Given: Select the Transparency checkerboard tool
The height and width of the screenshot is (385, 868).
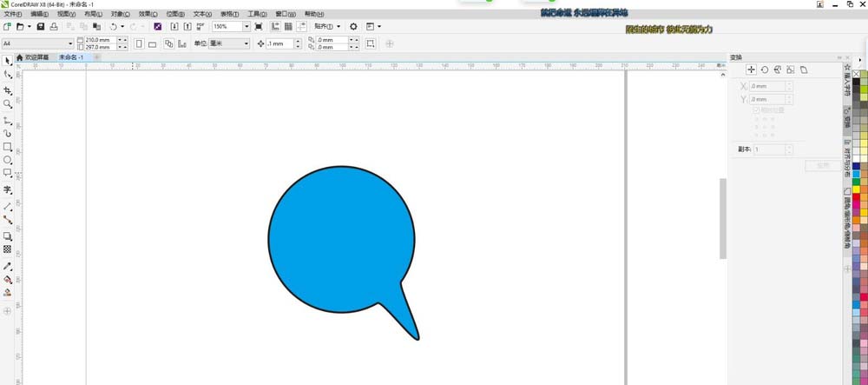Looking at the screenshot, I should pyautogui.click(x=7, y=249).
